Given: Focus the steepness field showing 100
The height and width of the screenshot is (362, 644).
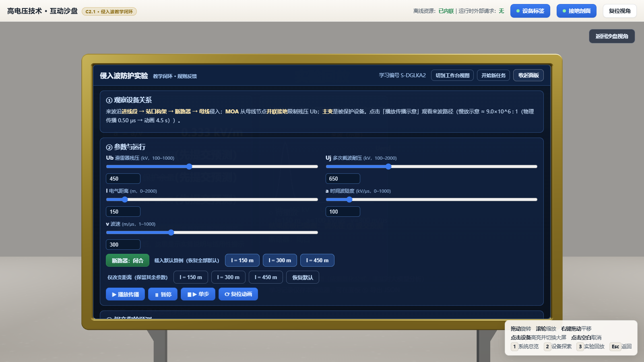Looking at the screenshot, I should [343, 212].
